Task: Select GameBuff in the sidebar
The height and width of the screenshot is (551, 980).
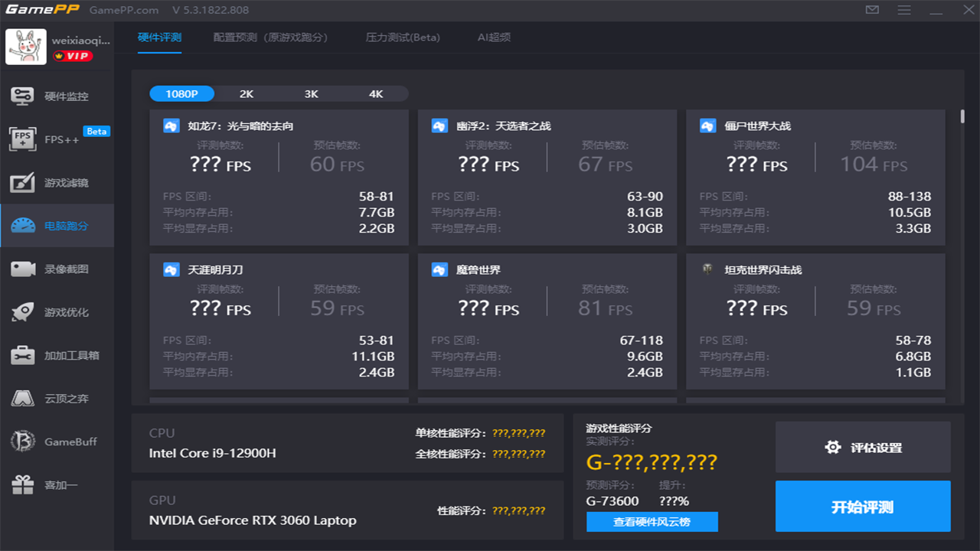Action: point(57,440)
